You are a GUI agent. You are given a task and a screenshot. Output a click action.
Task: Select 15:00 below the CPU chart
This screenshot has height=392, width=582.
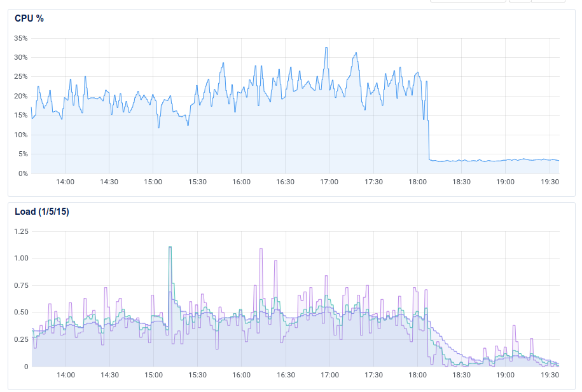click(x=153, y=182)
